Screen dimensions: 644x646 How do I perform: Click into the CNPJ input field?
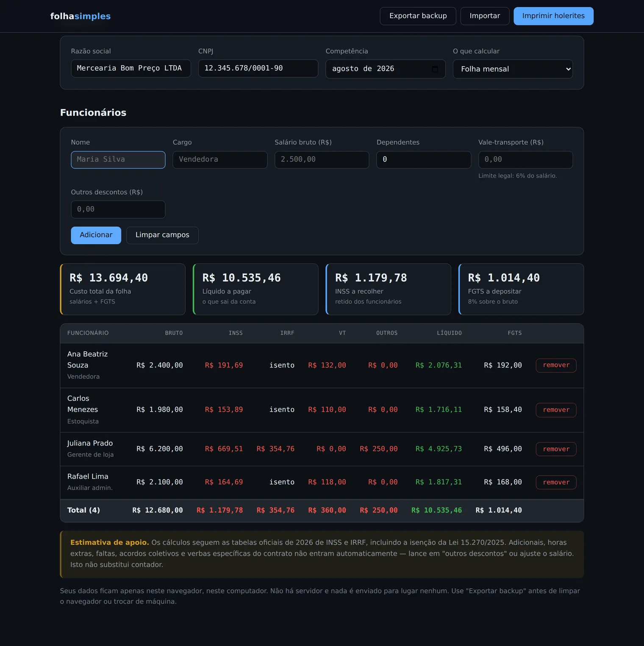coord(258,68)
